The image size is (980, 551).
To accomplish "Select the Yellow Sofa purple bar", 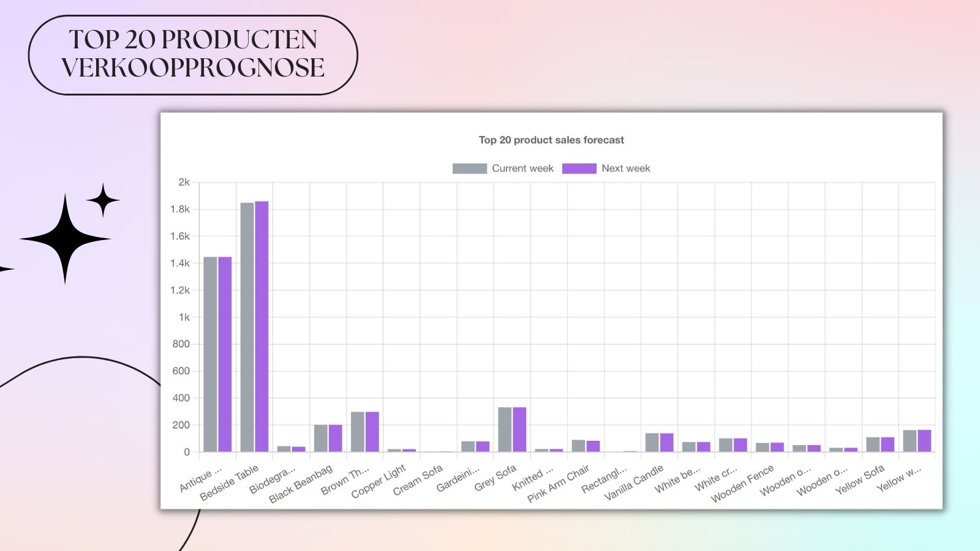I will click(x=888, y=444).
